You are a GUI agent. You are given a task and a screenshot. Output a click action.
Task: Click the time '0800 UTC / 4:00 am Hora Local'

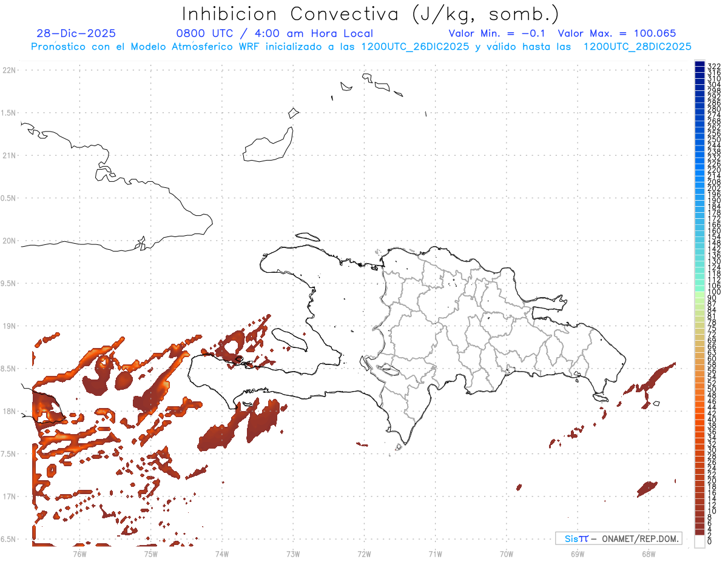275,33
